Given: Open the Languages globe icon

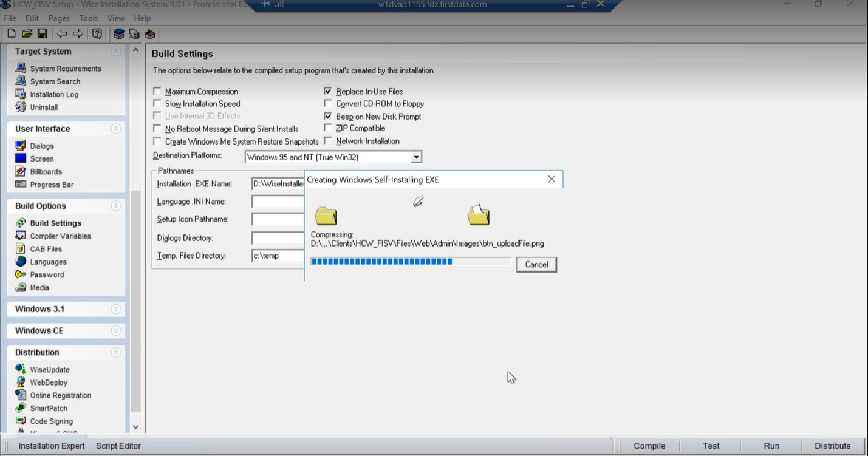Looking at the screenshot, I should click(21, 262).
